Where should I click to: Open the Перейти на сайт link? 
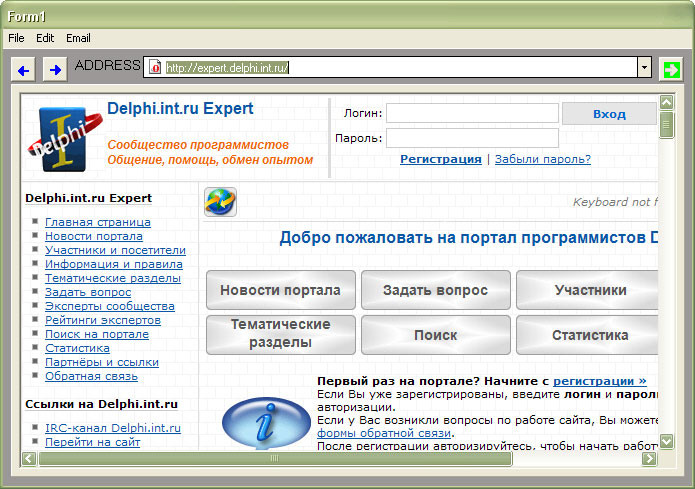93,442
